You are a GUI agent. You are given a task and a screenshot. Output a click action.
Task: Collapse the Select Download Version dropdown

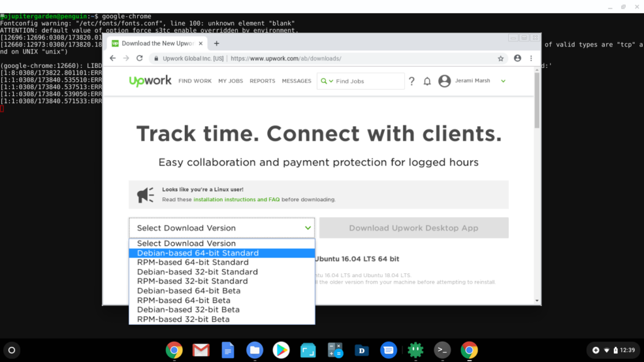coord(222,228)
